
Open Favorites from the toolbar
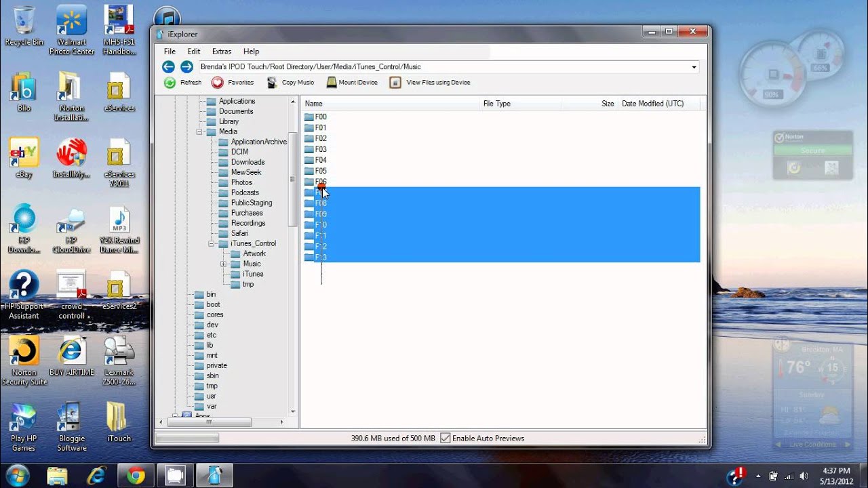[218, 83]
